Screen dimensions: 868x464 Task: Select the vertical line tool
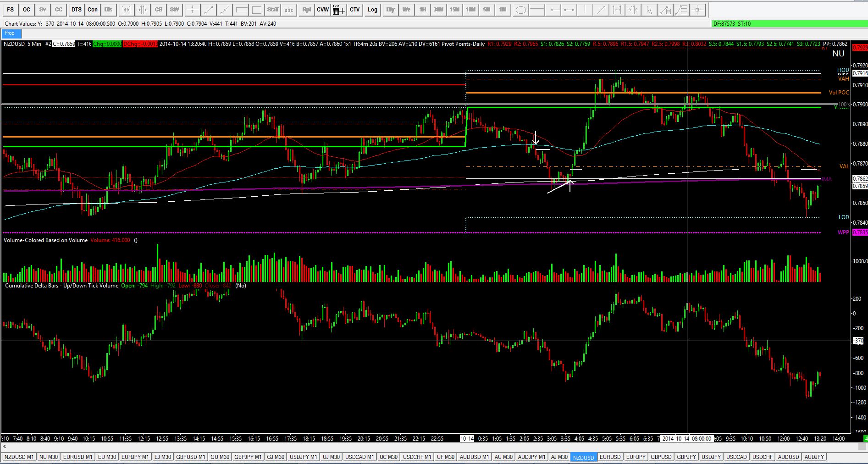tap(585, 10)
